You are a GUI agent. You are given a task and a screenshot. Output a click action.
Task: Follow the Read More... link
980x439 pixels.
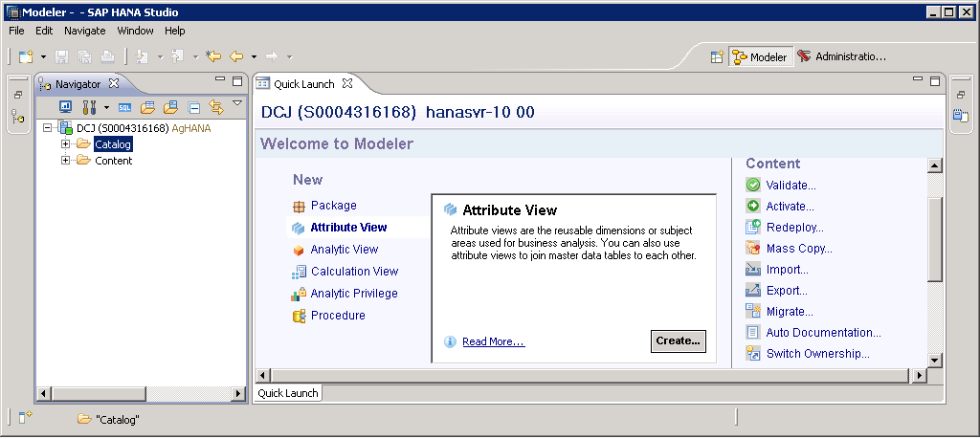pos(493,342)
